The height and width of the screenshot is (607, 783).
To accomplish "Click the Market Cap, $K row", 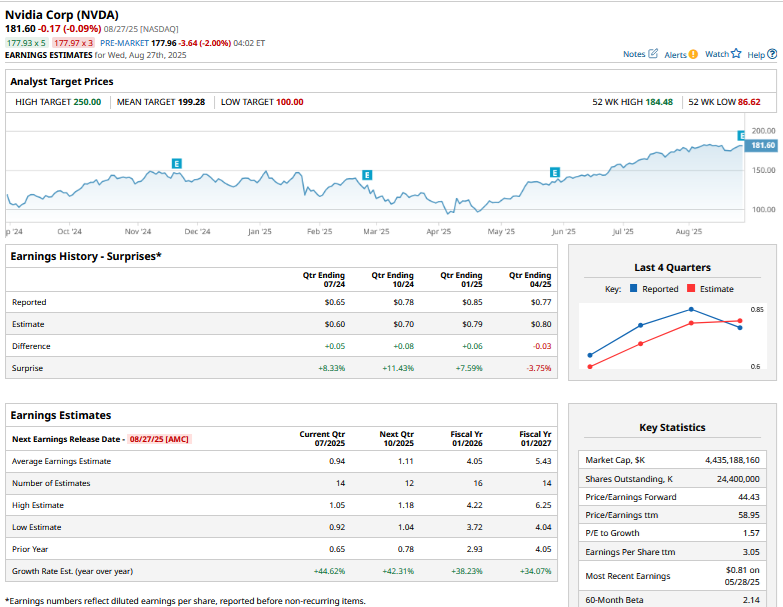I will [676, 459].
